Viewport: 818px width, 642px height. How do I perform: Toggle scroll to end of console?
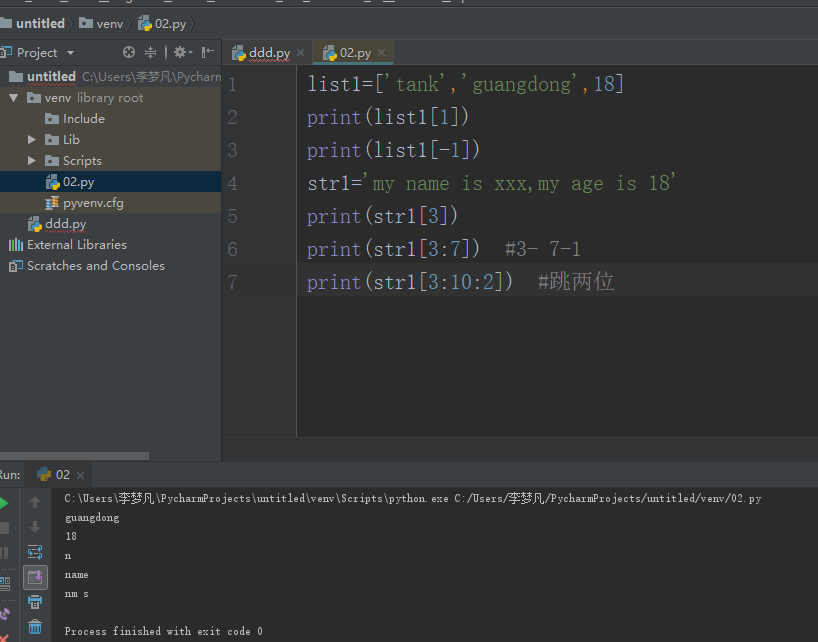pos(35,577)
